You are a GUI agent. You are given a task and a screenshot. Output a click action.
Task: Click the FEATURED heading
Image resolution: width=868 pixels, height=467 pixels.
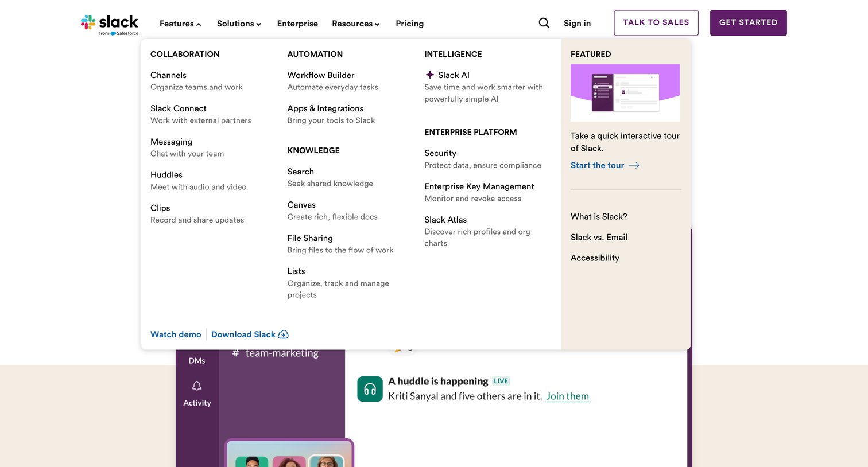591,54
